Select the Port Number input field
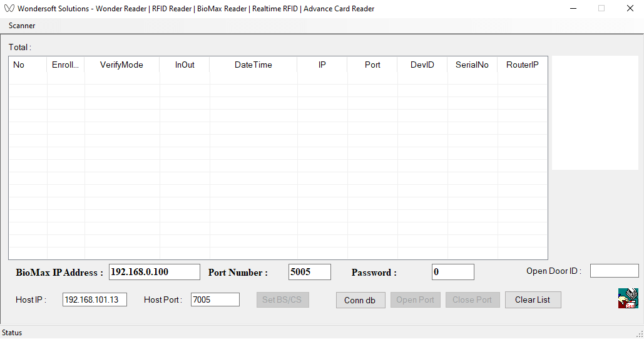The width and height of the screenshot is (644, 339). 309,272
